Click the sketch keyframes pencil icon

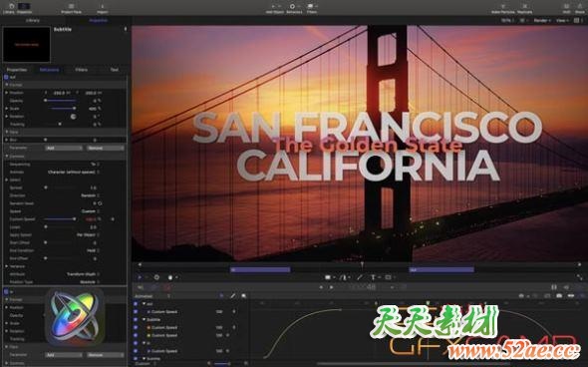(x=233, y=296)
